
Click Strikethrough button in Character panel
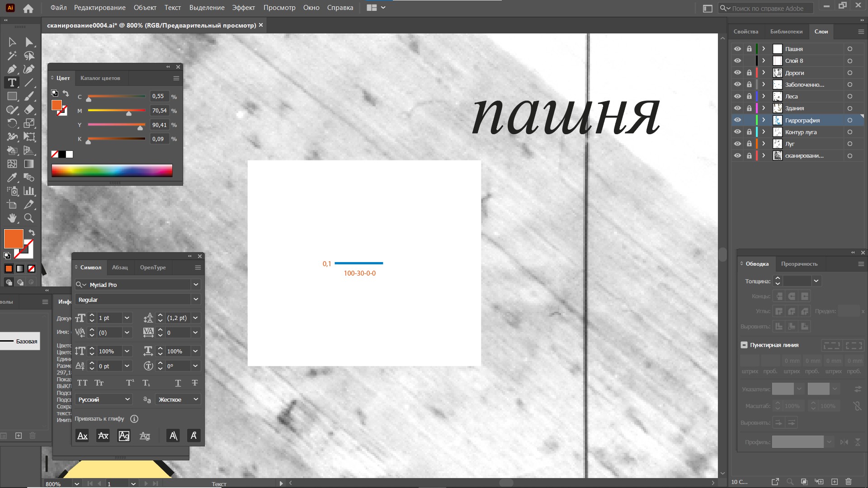point(195,383)
